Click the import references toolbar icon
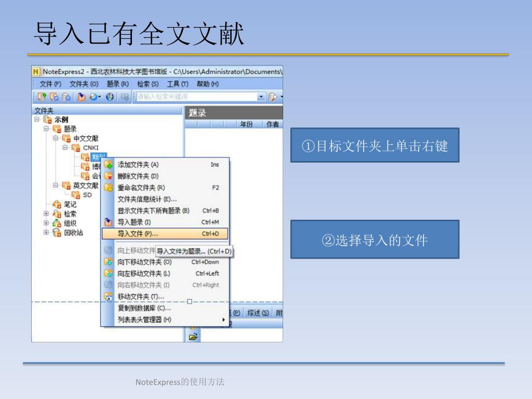 coord(82,97)
